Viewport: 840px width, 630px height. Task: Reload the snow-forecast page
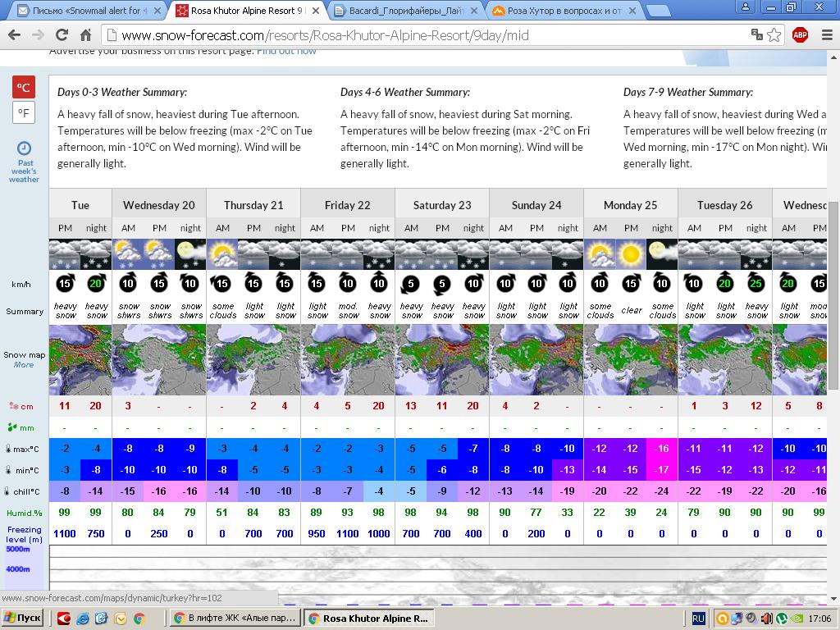click(x=62, y=35)
